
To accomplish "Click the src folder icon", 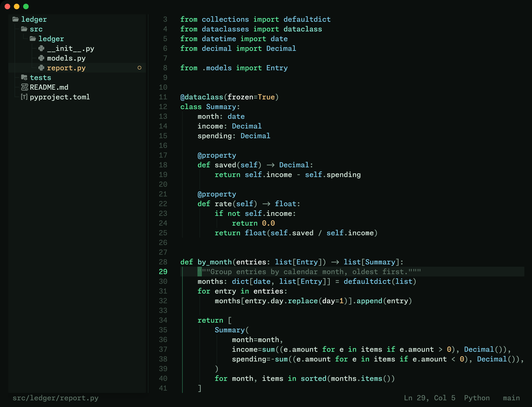I will [x=24, y=29].
